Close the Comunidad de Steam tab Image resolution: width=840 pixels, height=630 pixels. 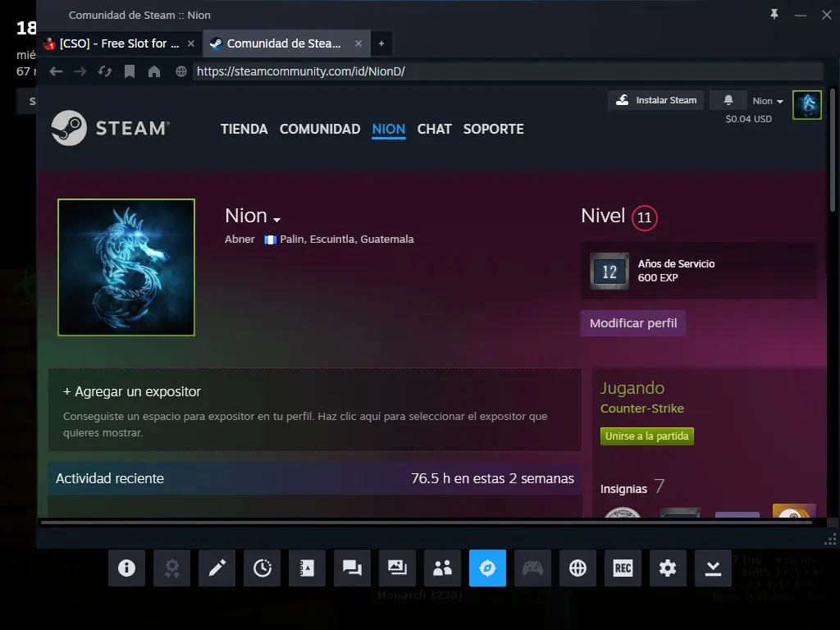pyautogui.click(x=358, y=43)
